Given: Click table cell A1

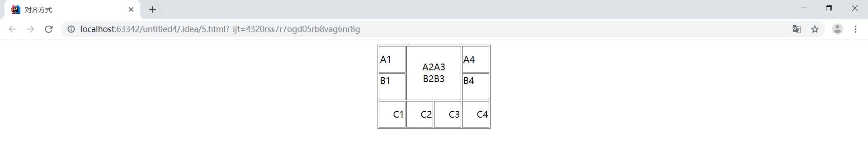Looking at the screenshot, I should click(392, 59).
